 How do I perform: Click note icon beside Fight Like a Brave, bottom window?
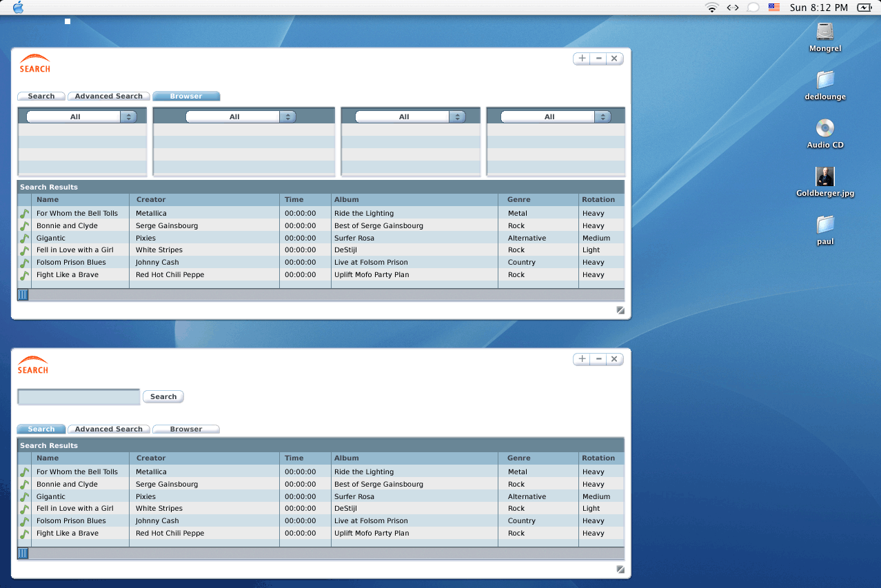24,534
